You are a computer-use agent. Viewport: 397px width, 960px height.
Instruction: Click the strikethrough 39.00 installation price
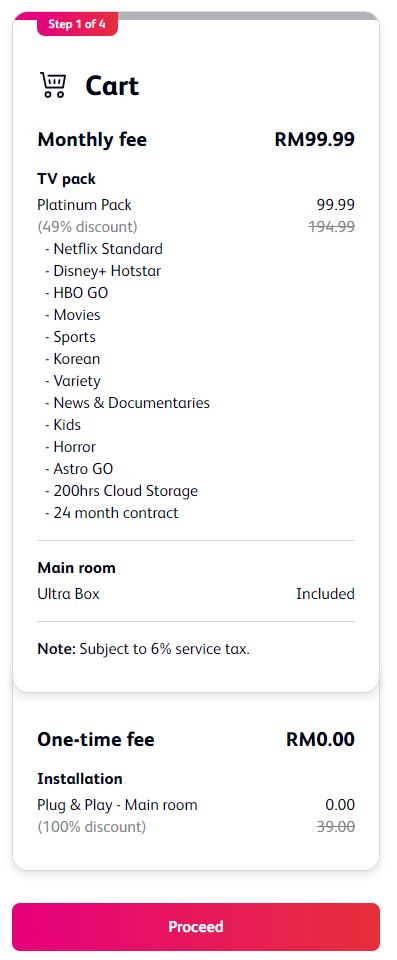point(336,827)
